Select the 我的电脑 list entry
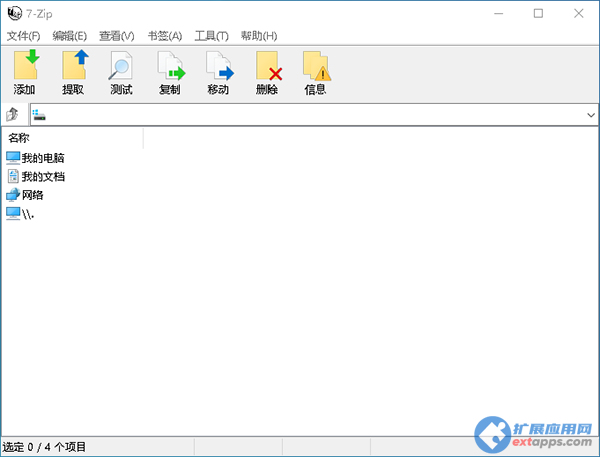This screenshot has height=457, width=600. 43,158
